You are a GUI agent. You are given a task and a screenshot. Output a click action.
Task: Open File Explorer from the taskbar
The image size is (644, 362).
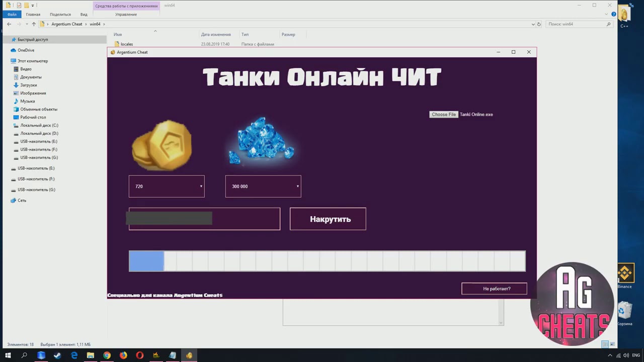click(91, 355)
